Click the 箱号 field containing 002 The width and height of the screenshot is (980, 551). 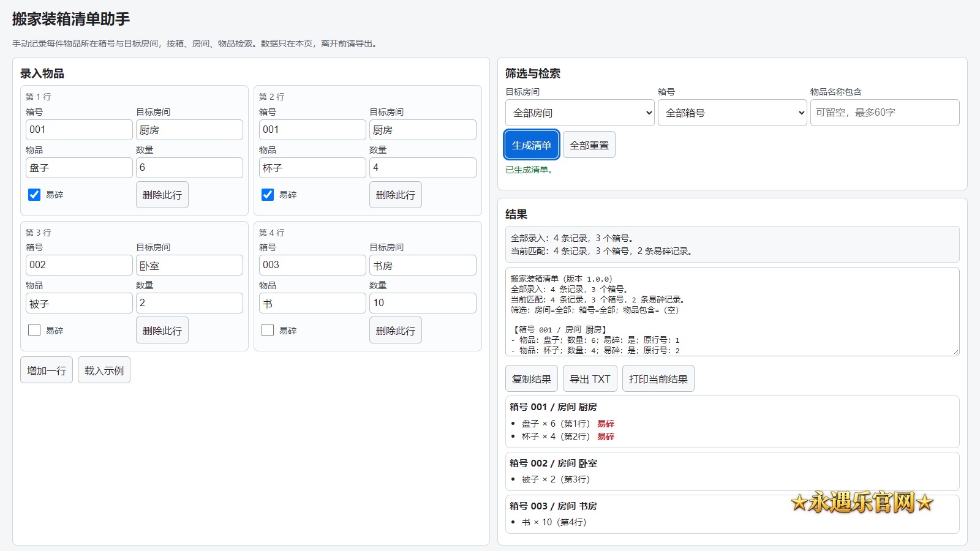pos(79,265)
